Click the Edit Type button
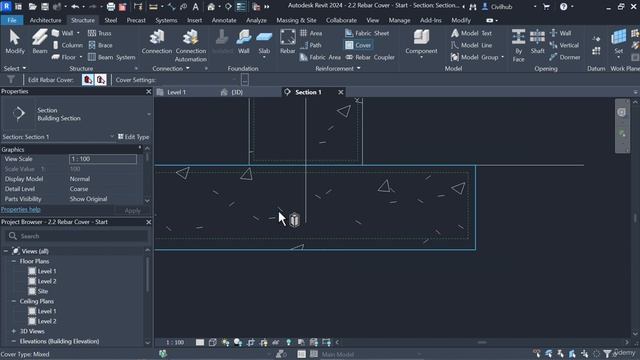This screenshot has height=360, width=640. (x=133, y=137)
